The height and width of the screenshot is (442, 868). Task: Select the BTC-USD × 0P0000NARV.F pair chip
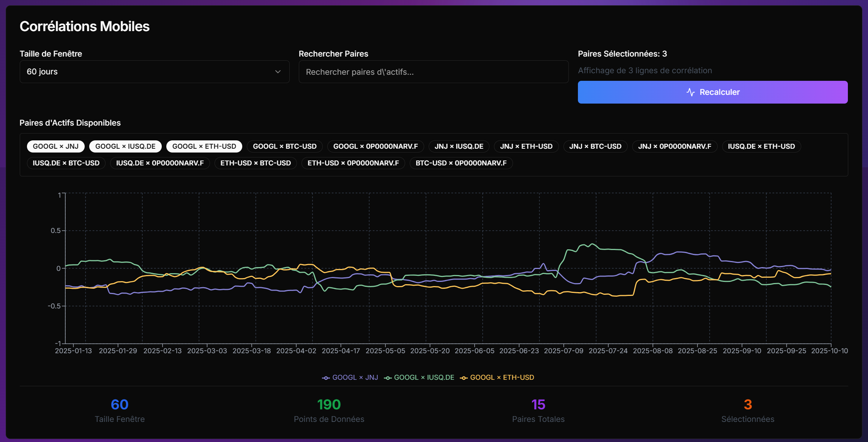461,163
